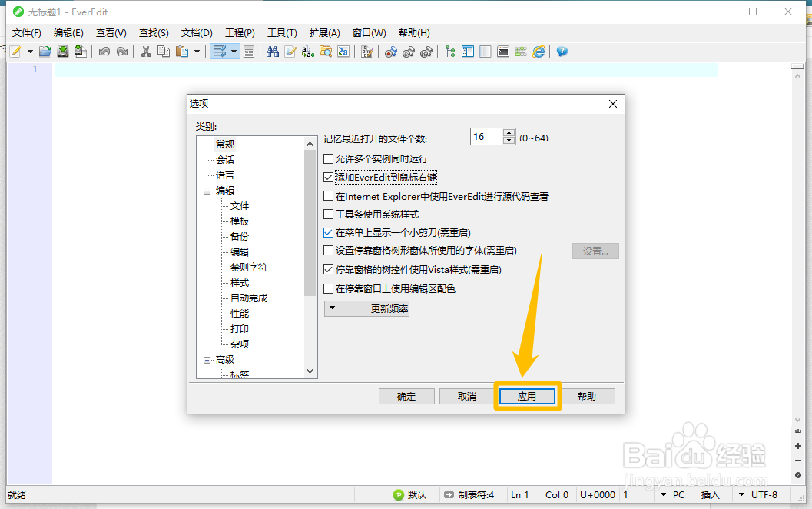Uncheck 添加EverEdit到鼠标右键 checkbox
This screenshot has height=509, width=812.
point(328,178)
